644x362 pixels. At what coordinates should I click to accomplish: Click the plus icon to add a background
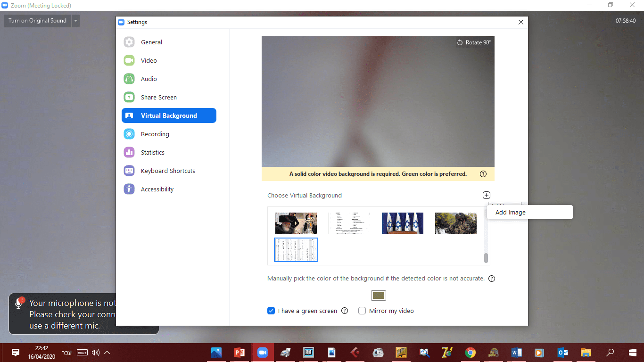(487, 195)
